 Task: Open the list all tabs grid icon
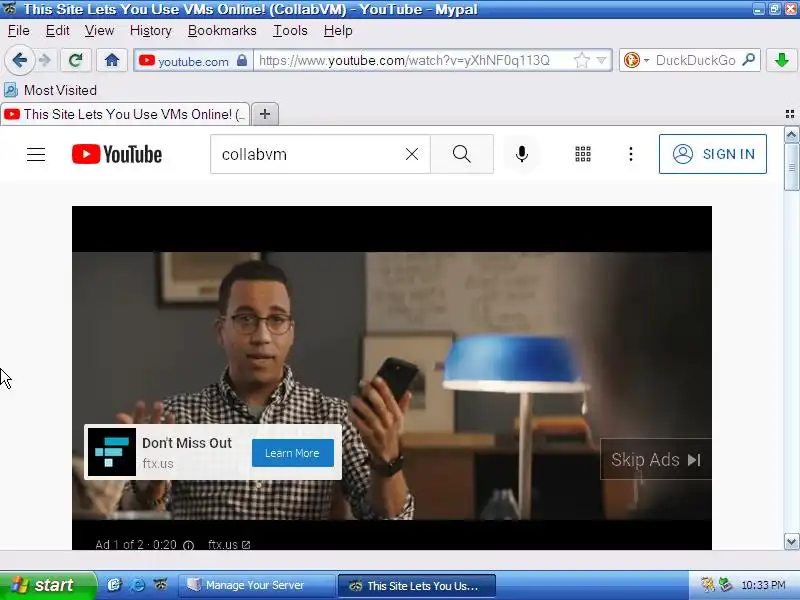click(x=790, y=114)
